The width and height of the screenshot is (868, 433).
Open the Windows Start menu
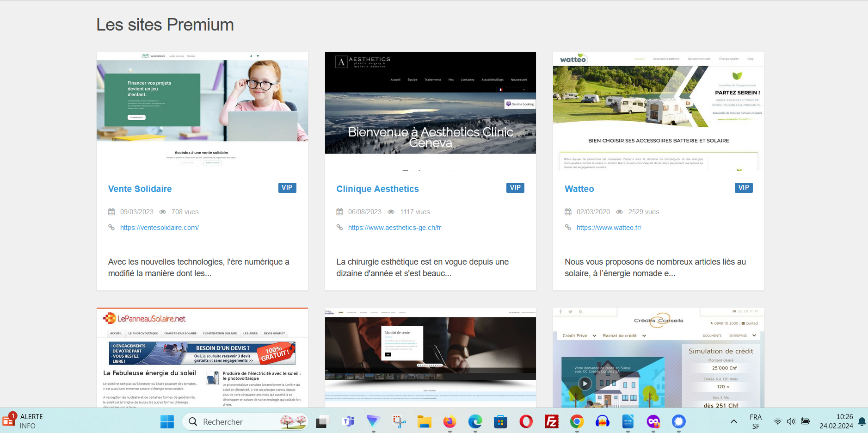pyautogui.click(x=167, y=421)
